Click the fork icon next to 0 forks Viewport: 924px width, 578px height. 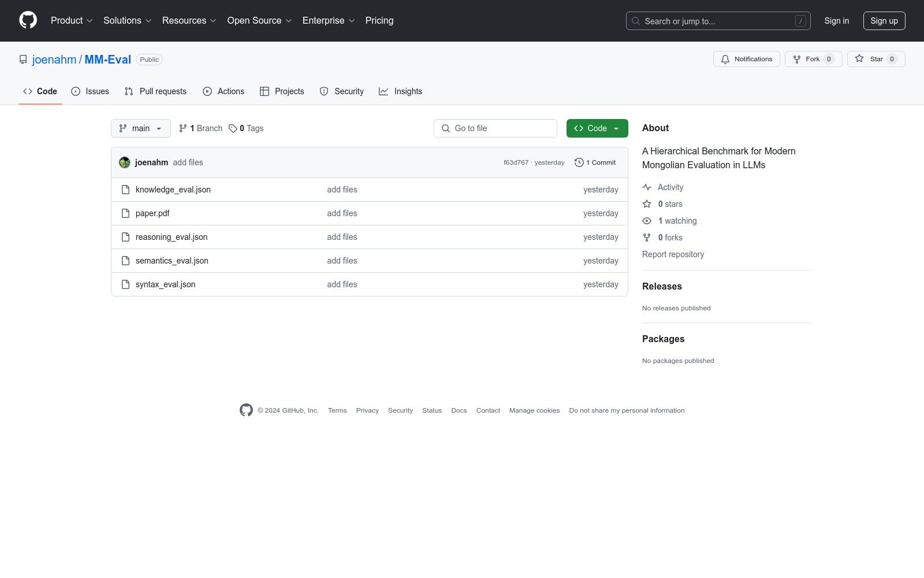pos(647,238)
